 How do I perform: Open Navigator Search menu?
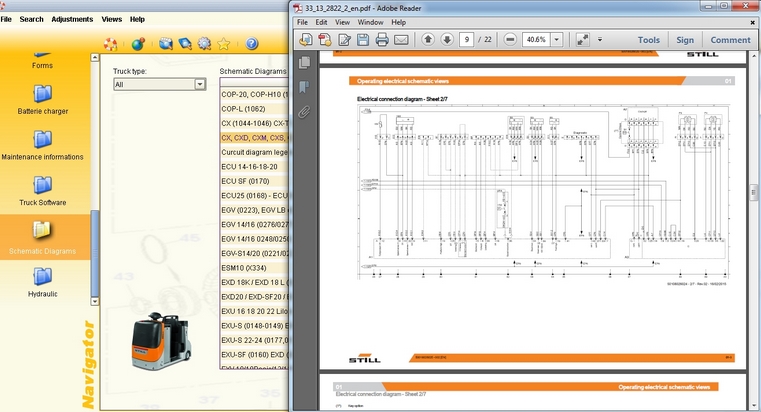(x=32, y=19)
